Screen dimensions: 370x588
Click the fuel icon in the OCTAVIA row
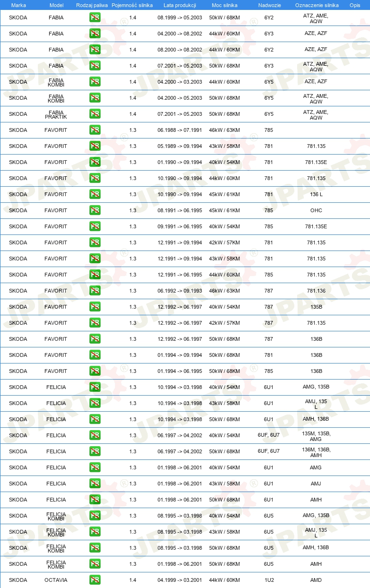95,580
